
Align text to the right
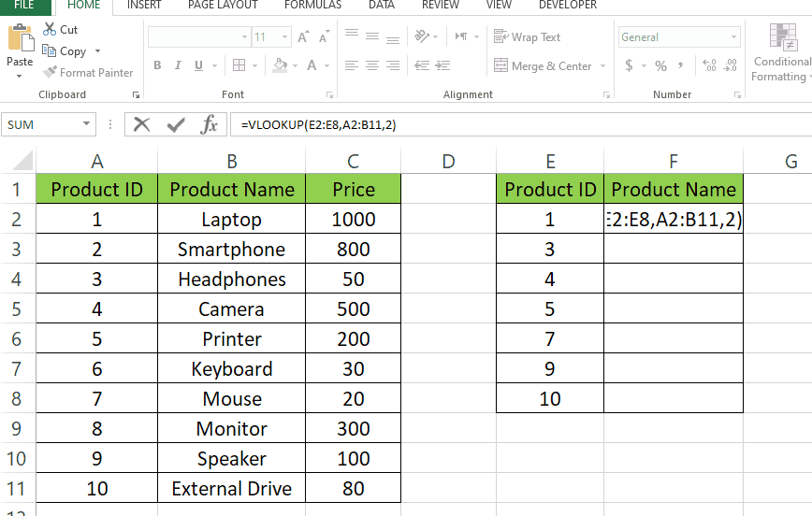(393, 65)
